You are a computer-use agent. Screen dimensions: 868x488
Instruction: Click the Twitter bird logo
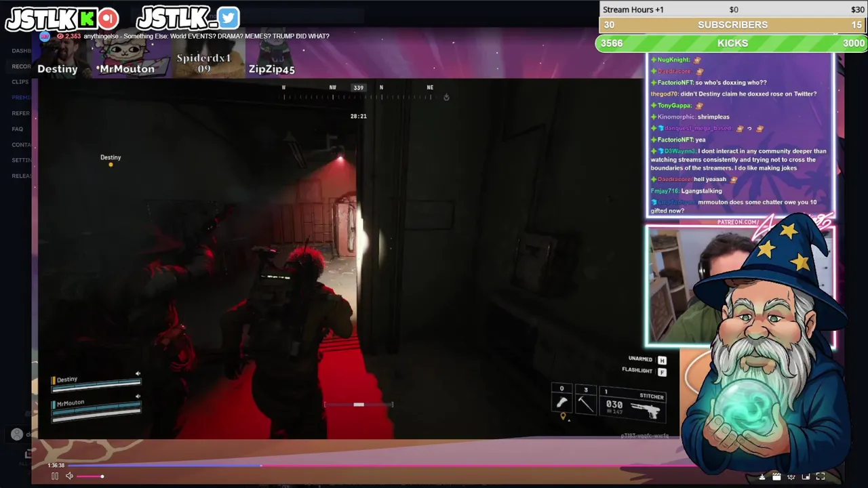[x=229, y=18]
